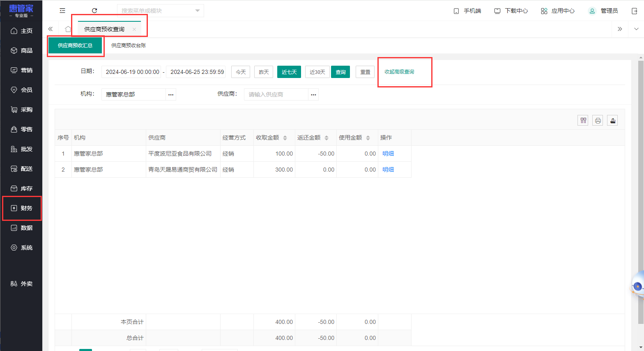Open the 商品 products sidebar module
The image size is (644, 351).
21,50
